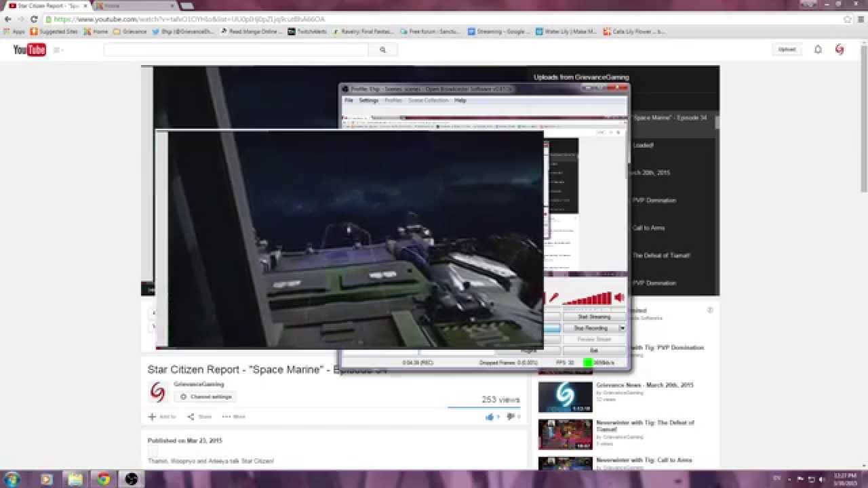
Task: Click the YouTube search magnifier button
Action: pyautogui.click(x=383, y=49)
